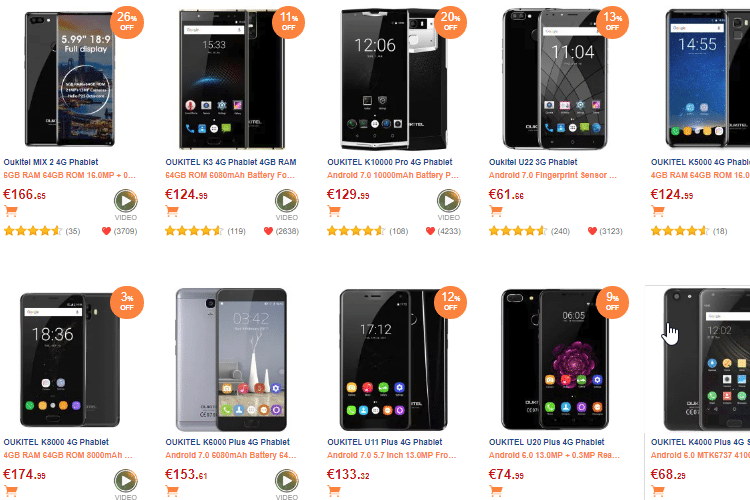
Task: Click the 26% OFF badge on MIX 2
Action: (127, 22)
